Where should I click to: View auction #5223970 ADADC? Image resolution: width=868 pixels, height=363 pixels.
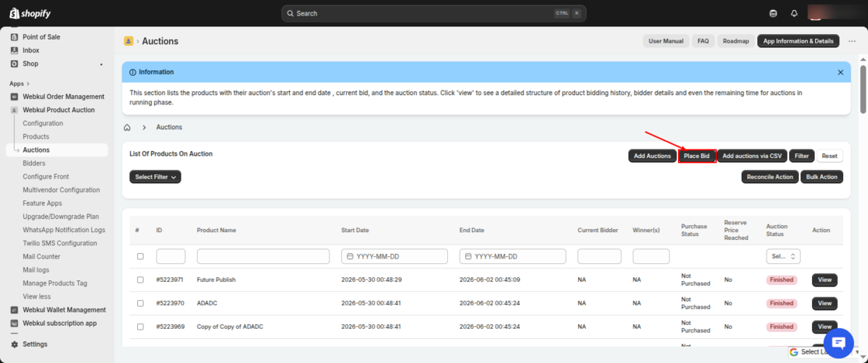(825, 303)
